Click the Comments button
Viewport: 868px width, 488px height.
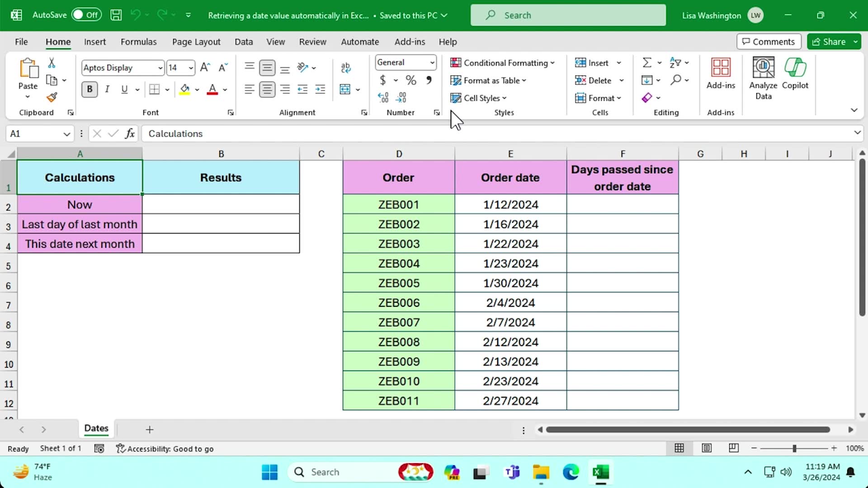click(769, 42)
